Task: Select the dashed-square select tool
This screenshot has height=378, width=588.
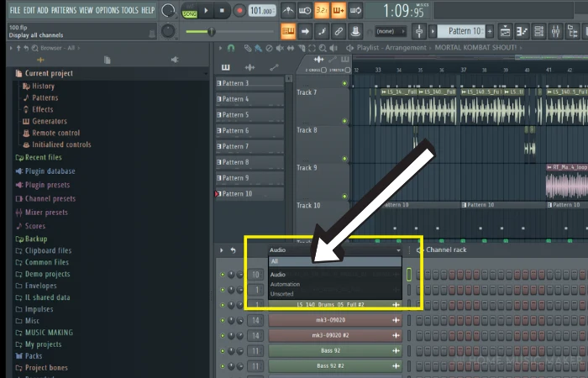Action: coord(312,48)
